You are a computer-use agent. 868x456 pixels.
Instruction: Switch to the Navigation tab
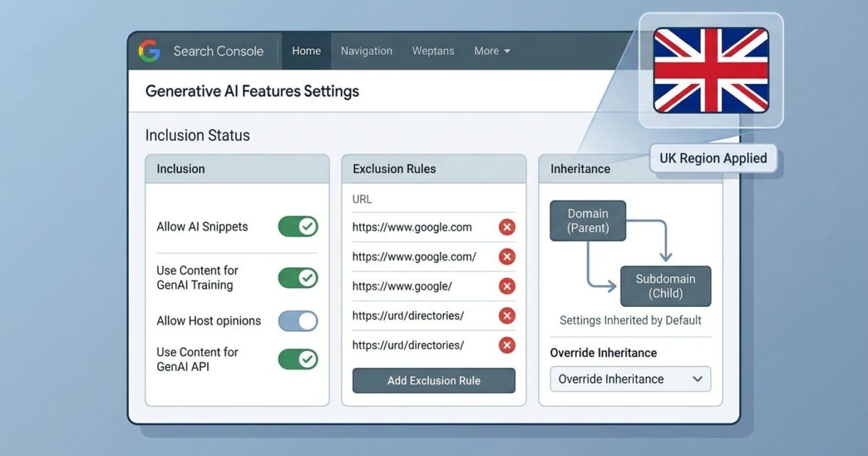pyautogui.click(x=367, y=51)
